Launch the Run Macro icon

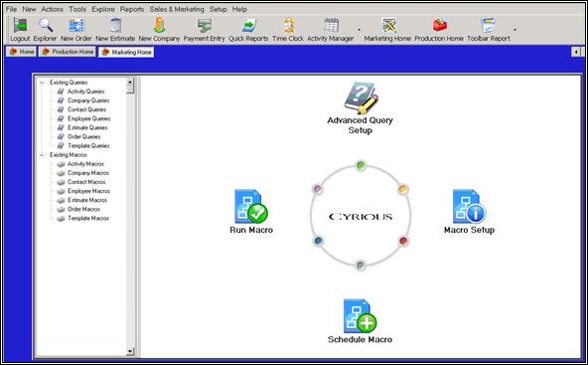[x=251, y=207]
